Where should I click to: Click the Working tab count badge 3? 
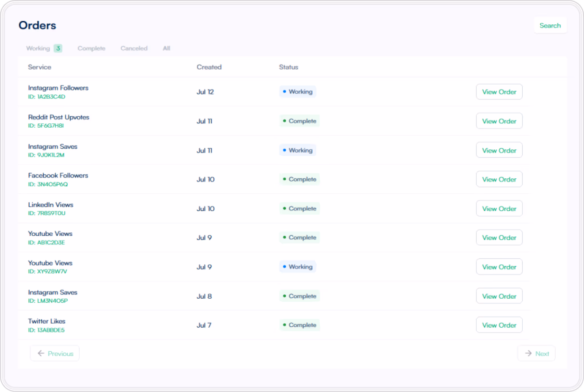(58, 48)
